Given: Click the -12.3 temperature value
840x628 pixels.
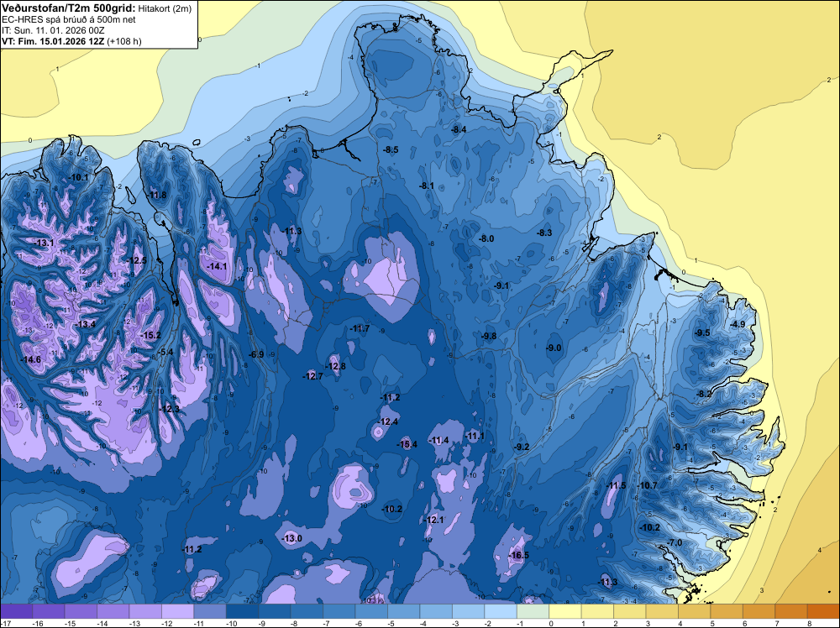Looking at the screenshot, I should click(170, 409).
